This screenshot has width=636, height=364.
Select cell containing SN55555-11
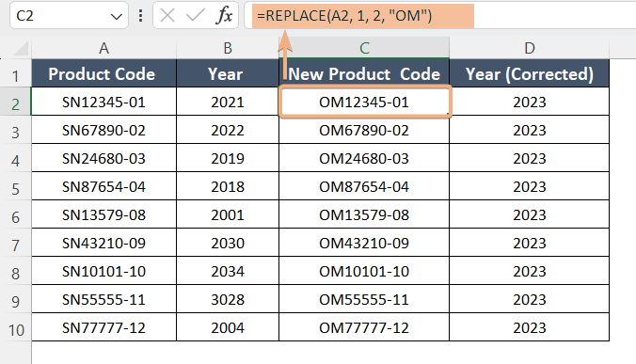pos(103,299)
